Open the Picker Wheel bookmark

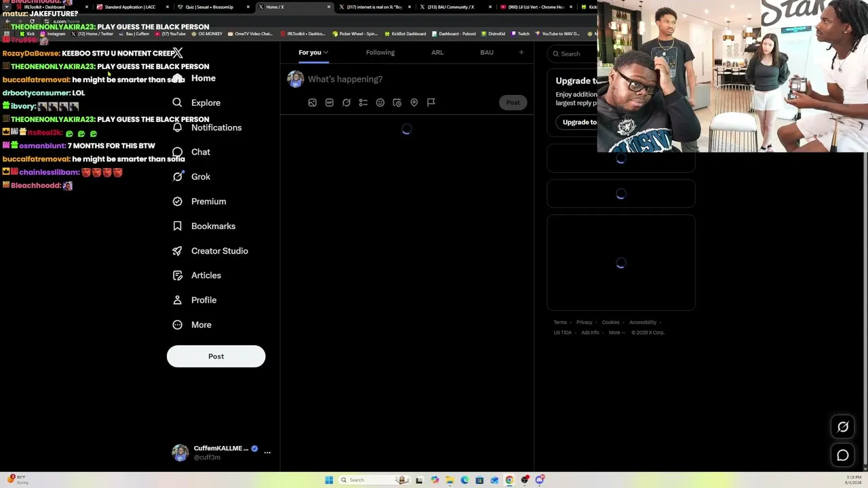click(x=355, y=34)
